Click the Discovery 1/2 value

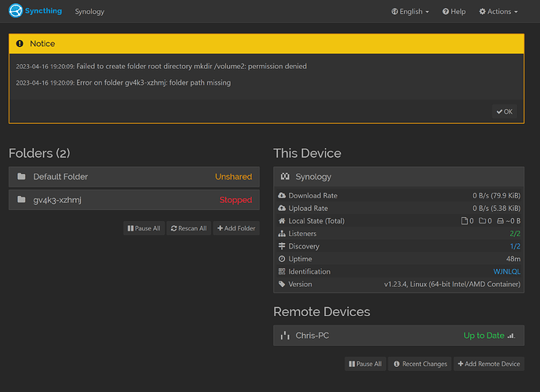coord(515,246)
